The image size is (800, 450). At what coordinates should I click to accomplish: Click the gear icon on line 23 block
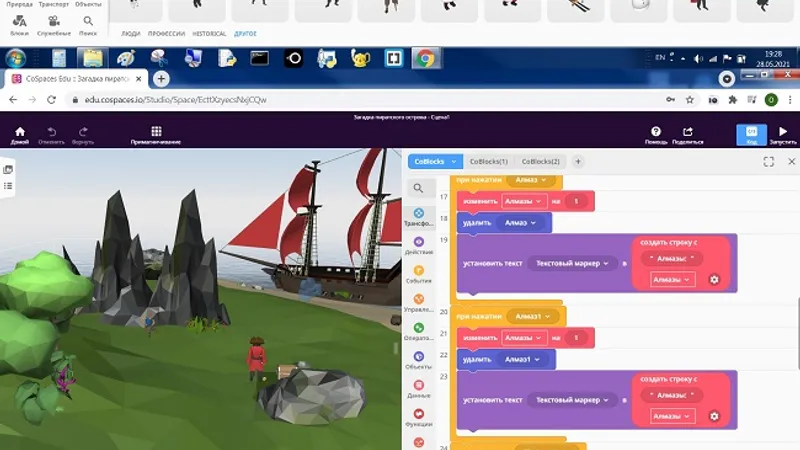click(714, 416)
